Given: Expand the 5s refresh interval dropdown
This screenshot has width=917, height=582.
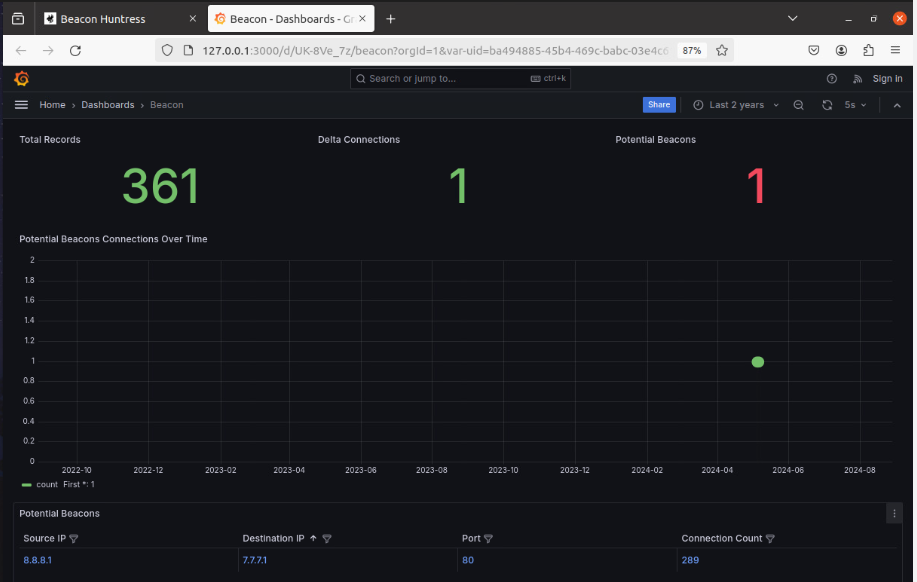Looking at the screenshot, I should point(856,105).
